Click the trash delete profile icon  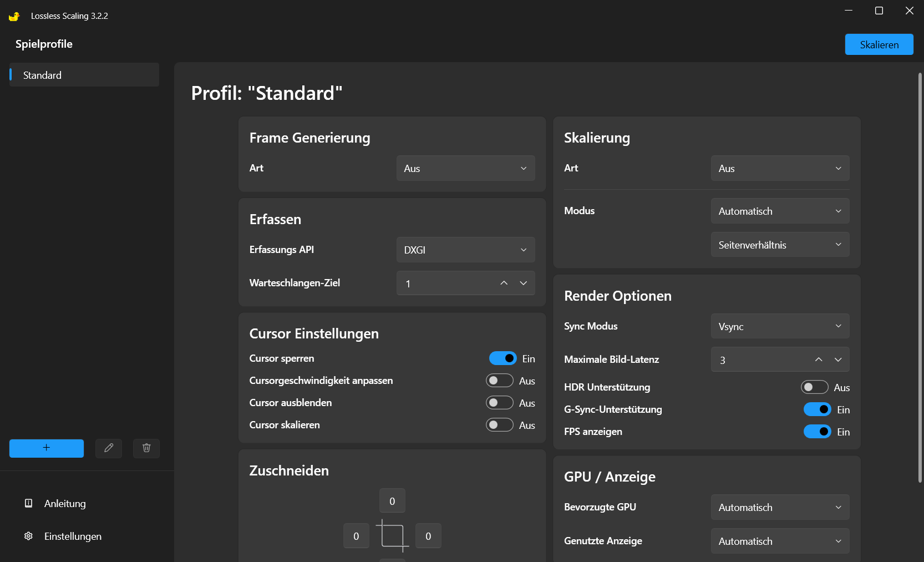click(x=146, y=448)
